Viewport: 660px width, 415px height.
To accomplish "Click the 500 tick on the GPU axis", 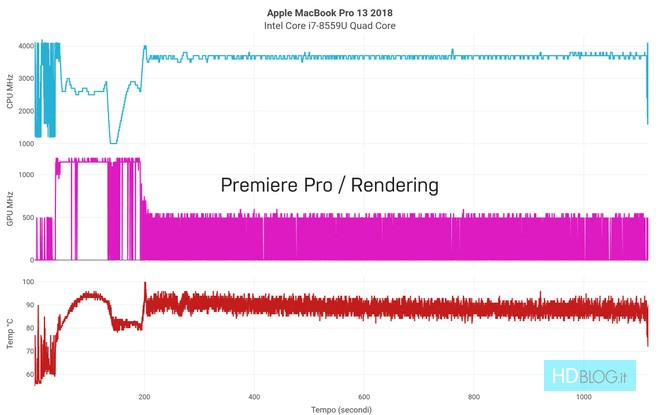I will [x=26, y=217].
